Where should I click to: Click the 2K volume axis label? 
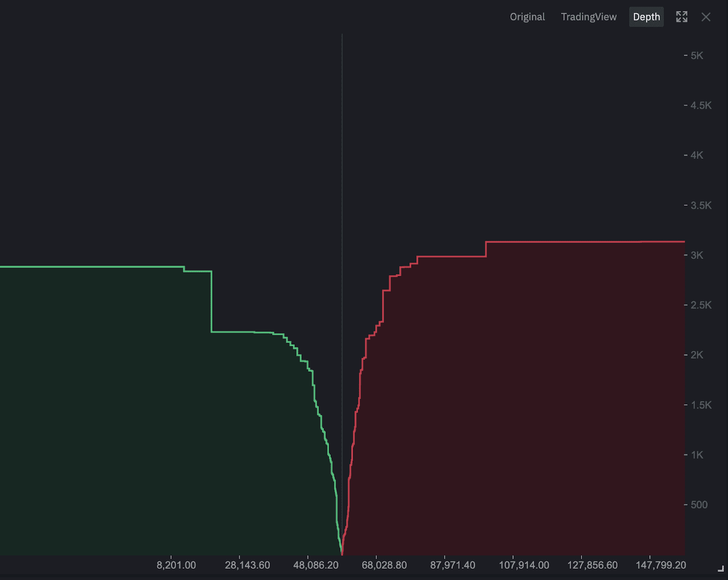pos(697,355)
